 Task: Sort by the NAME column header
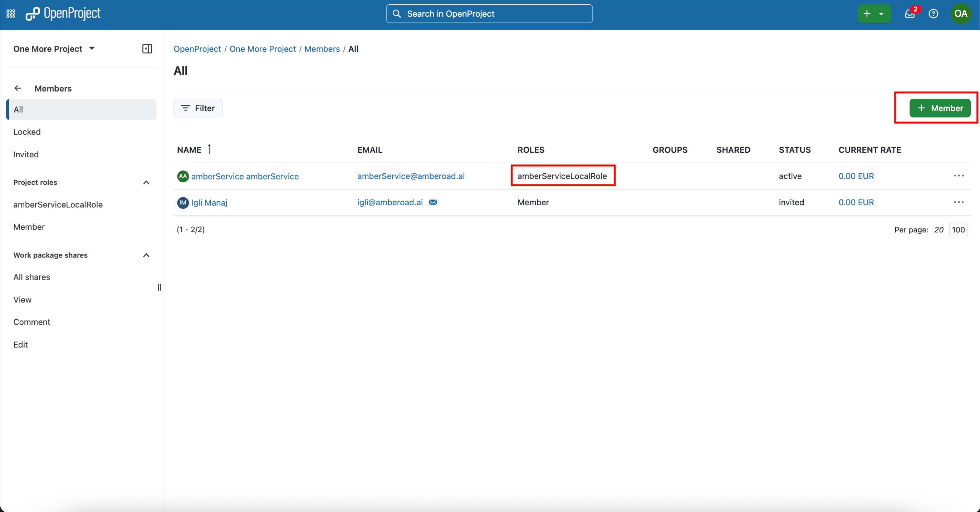(189, 149)
